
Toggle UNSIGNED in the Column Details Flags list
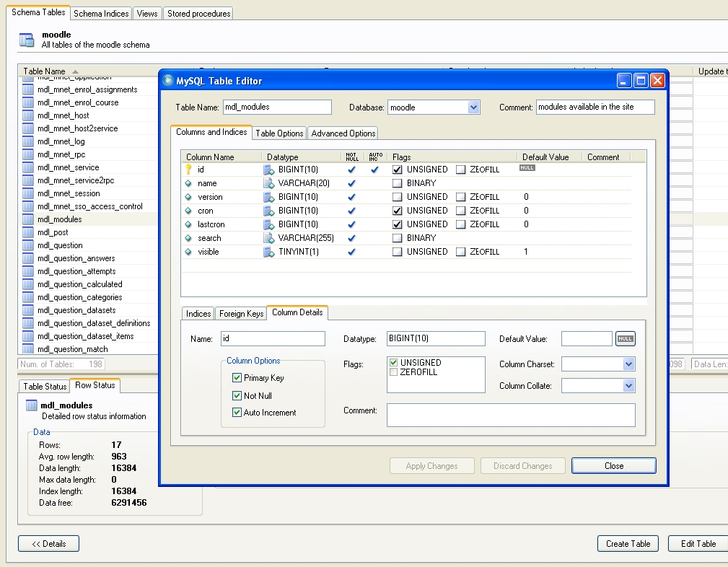click(x=394, y=362)
